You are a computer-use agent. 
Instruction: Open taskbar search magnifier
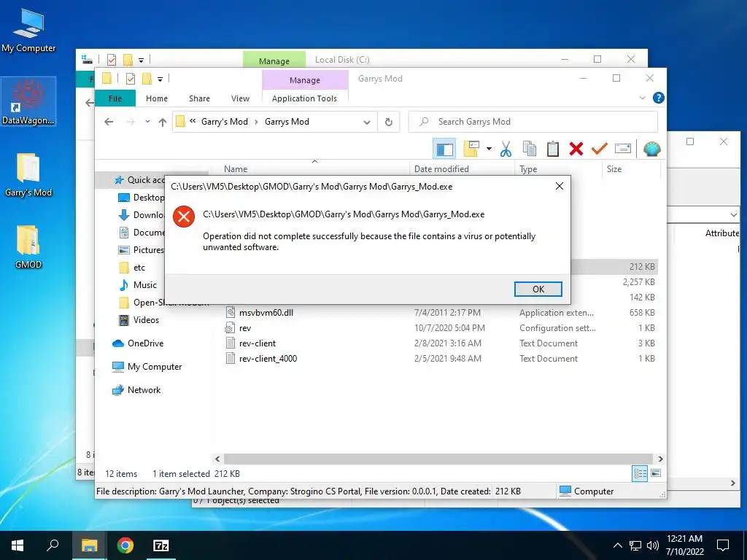pos(53,545)
